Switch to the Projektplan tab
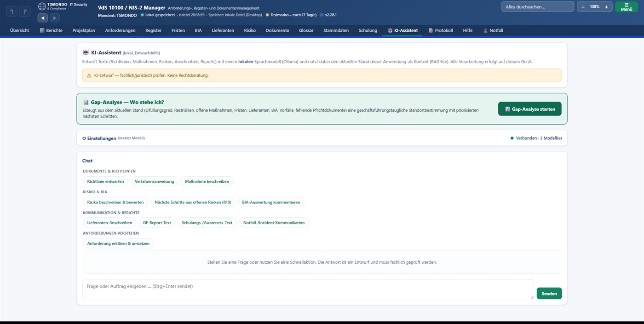Screen dimensions: 644x324 tap(84, 30)
